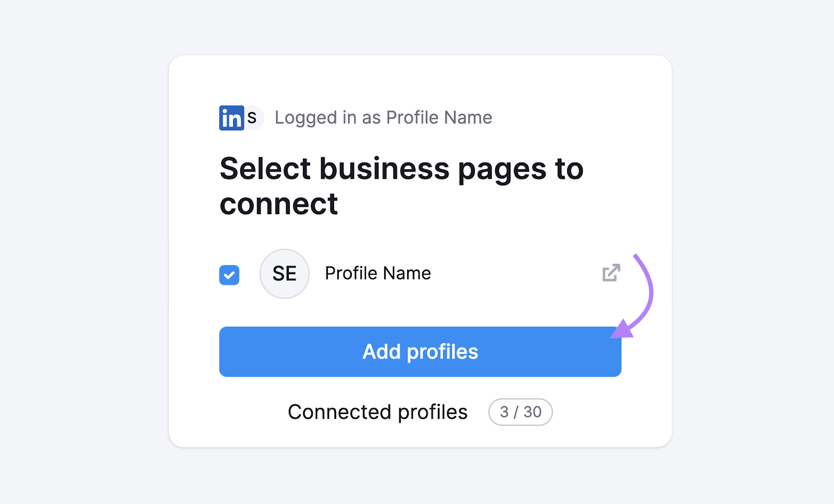
Task: Select the Logged in as Profile Name text
Action: [383, 118]
